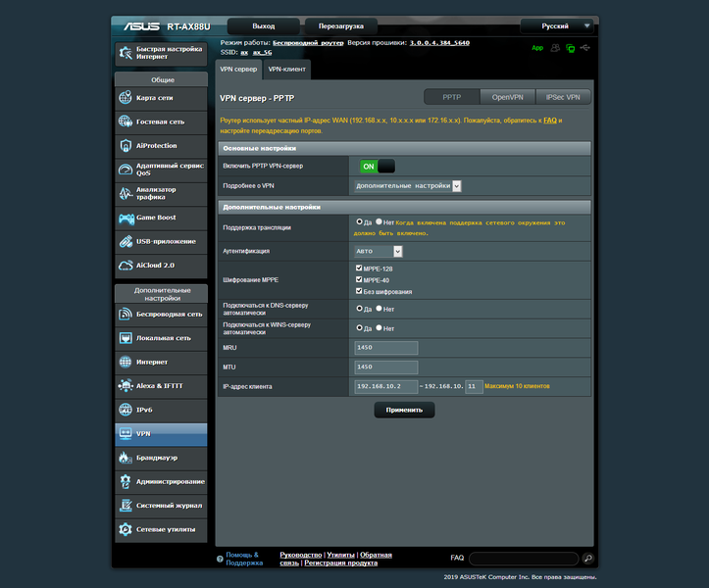
Task: Switch to the VPN-клиент tab
Action: click(286, 70)
